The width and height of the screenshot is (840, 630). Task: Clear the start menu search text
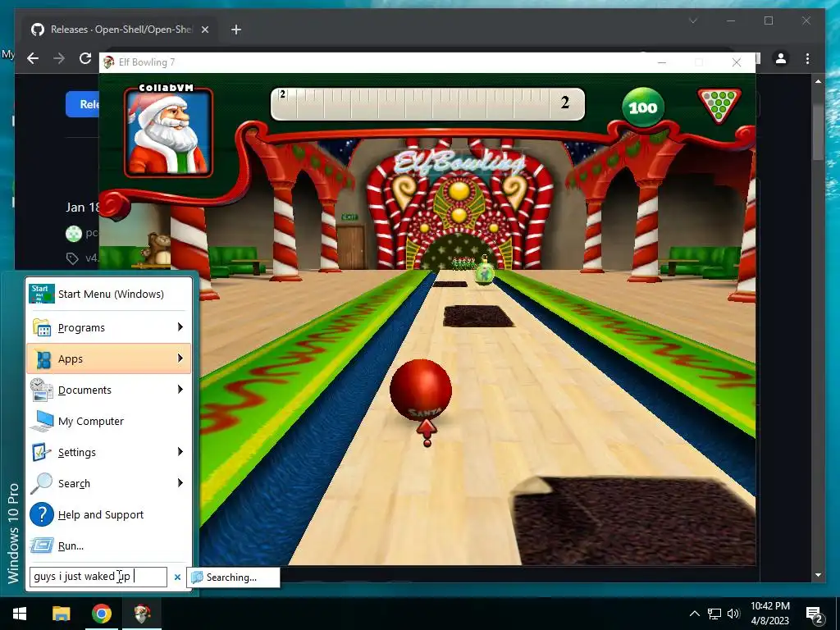pyautogui.click(x=177, y=577)
